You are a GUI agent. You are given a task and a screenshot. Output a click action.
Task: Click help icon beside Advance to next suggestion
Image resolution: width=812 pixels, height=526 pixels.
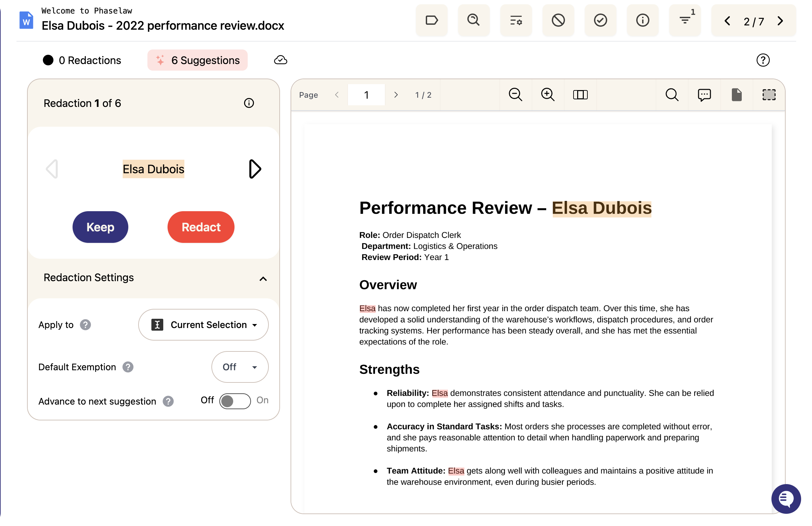click(x=168, y=401)
